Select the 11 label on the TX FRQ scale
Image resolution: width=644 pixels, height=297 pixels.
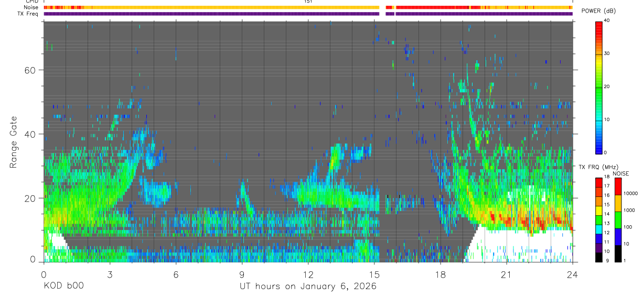(607, 242)
